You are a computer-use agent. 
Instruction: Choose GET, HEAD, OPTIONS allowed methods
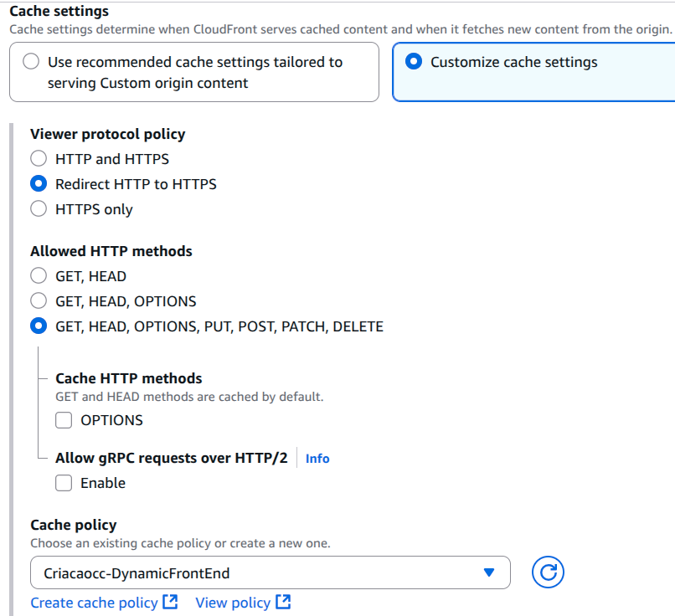tap(39, 300)
